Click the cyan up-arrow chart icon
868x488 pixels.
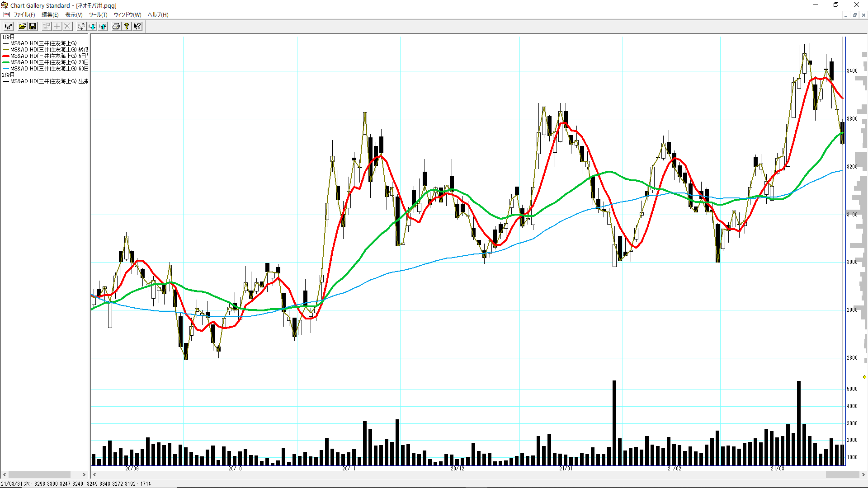tap(103, 26)
